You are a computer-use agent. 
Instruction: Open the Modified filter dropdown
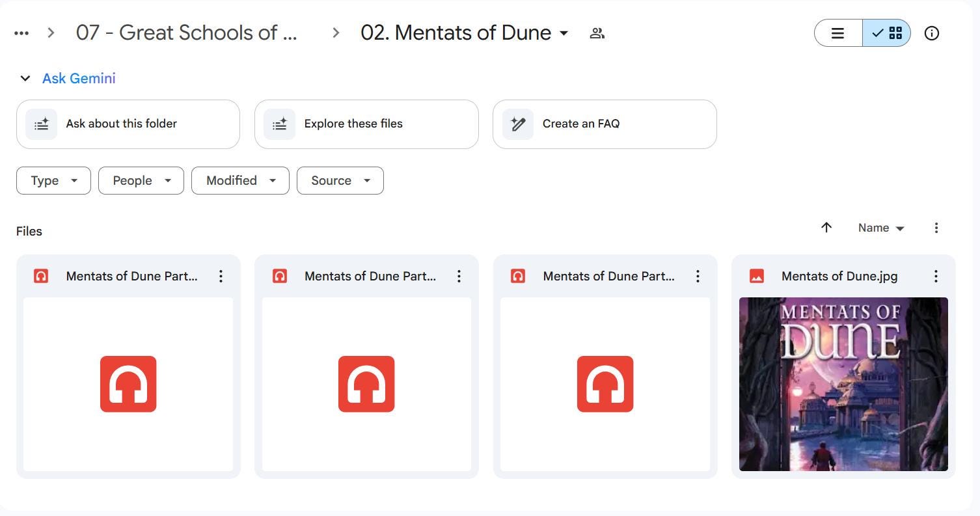pos(240,181)
